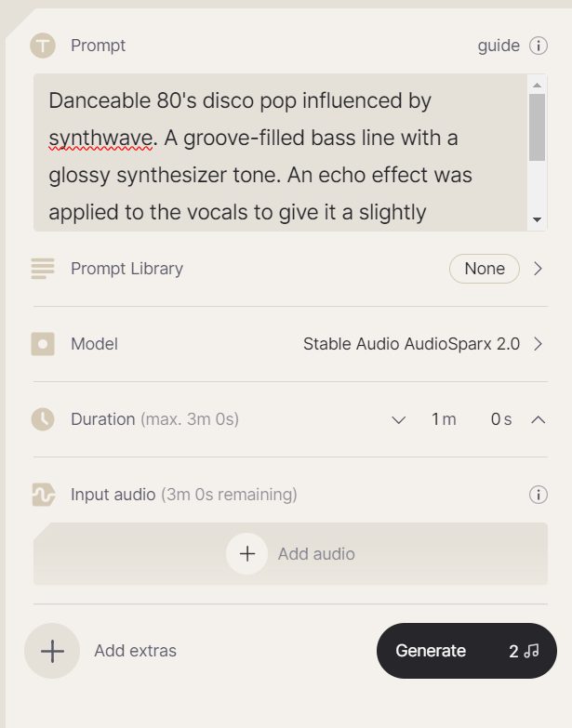Click the Duration clock icon
572x728 pixels.
click(x=43, y=419)
